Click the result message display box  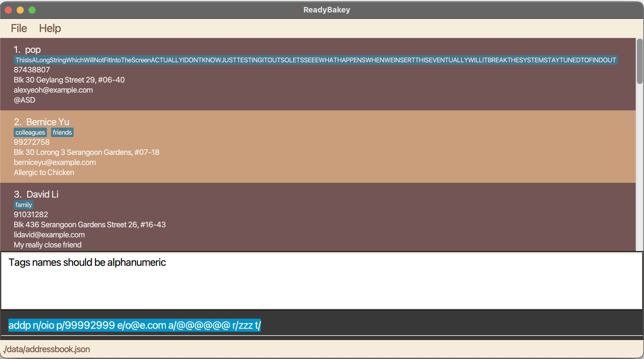click(322, 280)
